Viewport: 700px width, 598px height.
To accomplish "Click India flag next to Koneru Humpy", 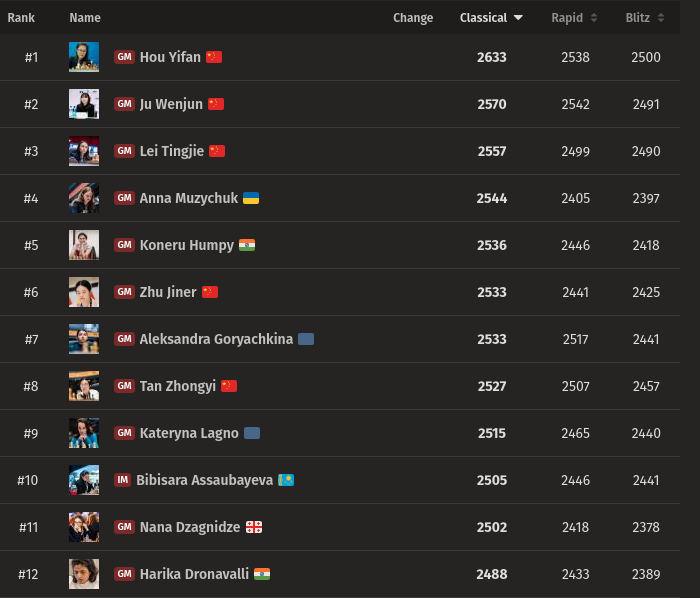I will click(247, 245).
